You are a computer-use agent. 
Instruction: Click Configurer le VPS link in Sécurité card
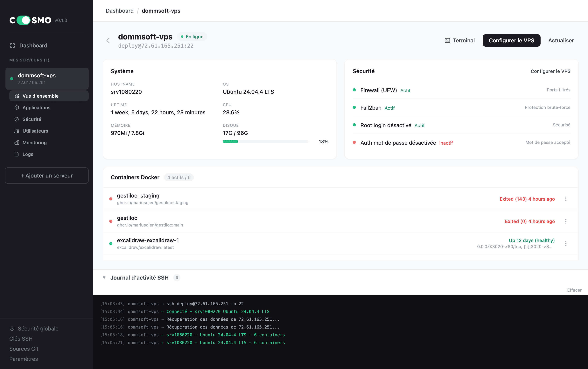(x=550, y=71)
